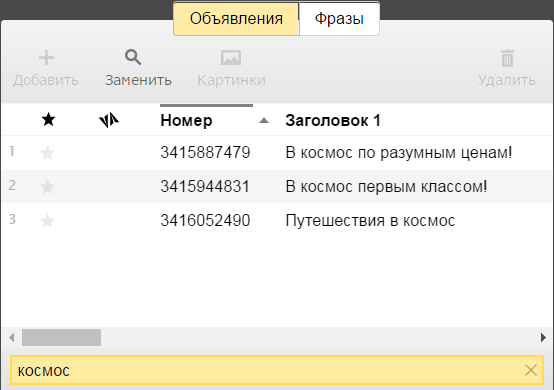Select row "В космос по разумным ценам!"

[x=277, y=153]
